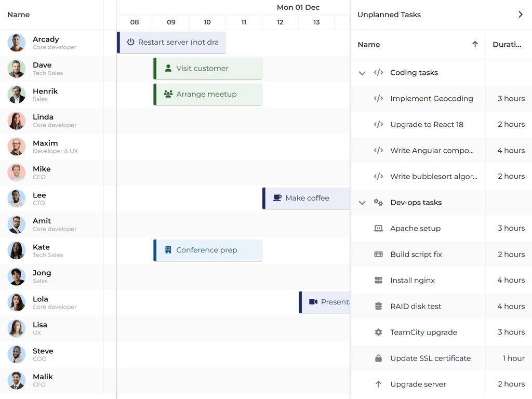Click the Duration column header

click(x=507, y=45)
